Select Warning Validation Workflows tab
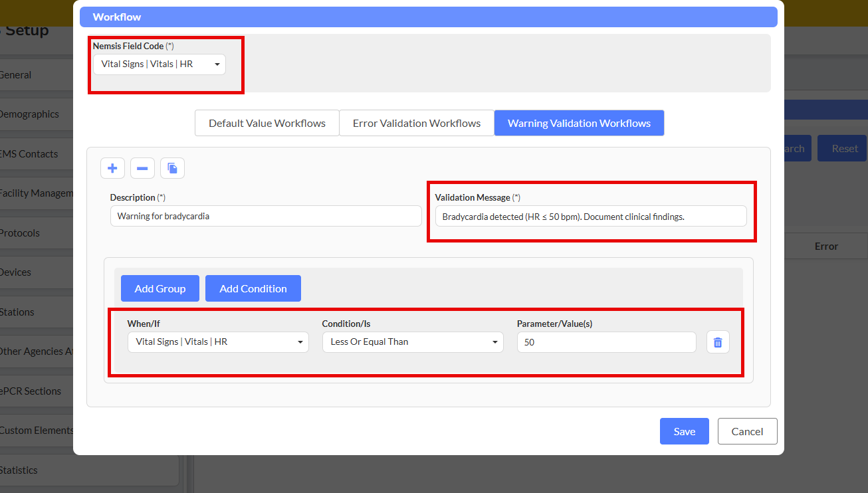The width and height of the screenshot is (868, 493). 579,123
